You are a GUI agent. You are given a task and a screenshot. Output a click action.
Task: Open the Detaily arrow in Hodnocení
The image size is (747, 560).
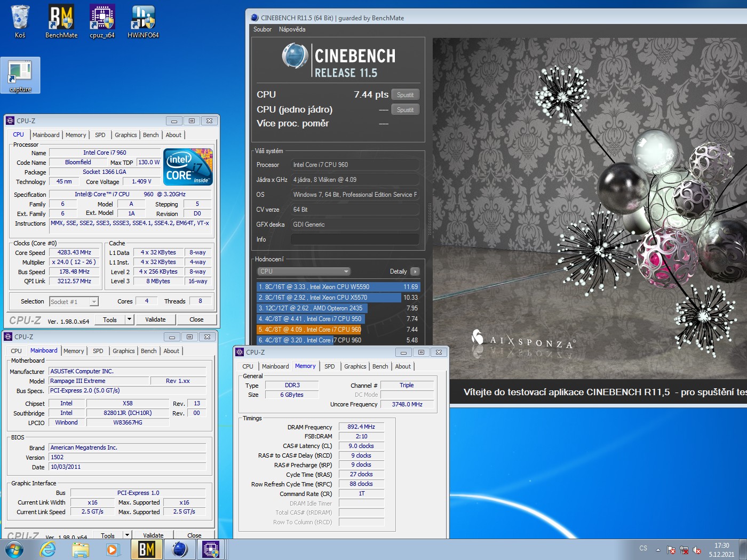[415, 271]
